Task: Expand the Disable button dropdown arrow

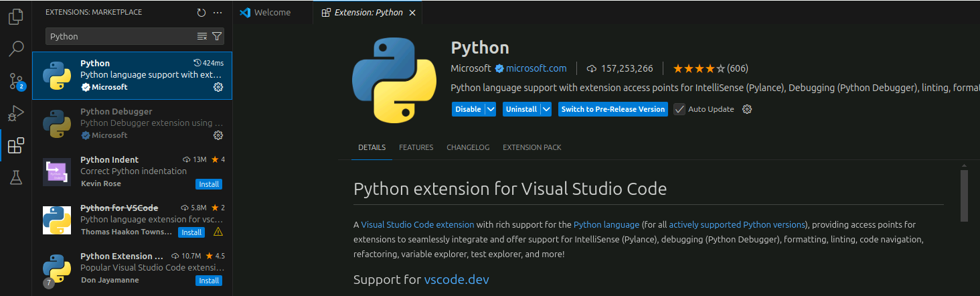Action: click(x=491, y=109)
